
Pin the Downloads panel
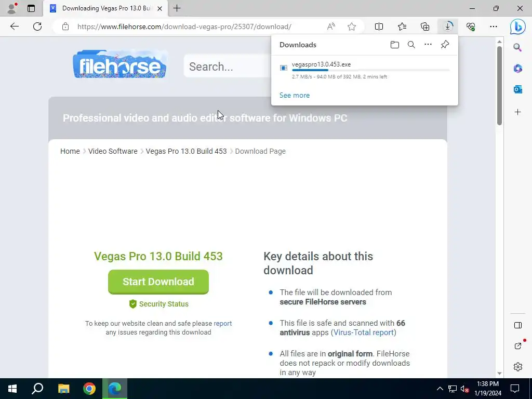point(445,45)
